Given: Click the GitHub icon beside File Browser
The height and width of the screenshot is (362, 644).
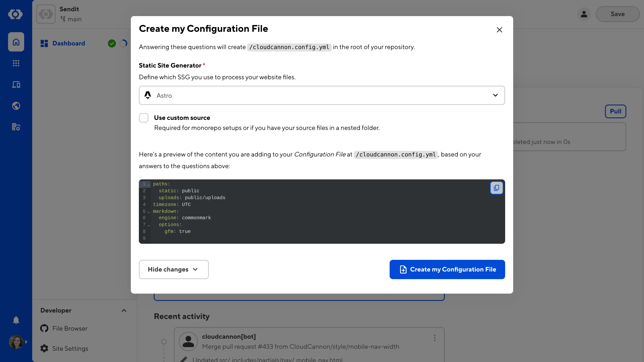Looking at the screenshot, I should [44, 328].
